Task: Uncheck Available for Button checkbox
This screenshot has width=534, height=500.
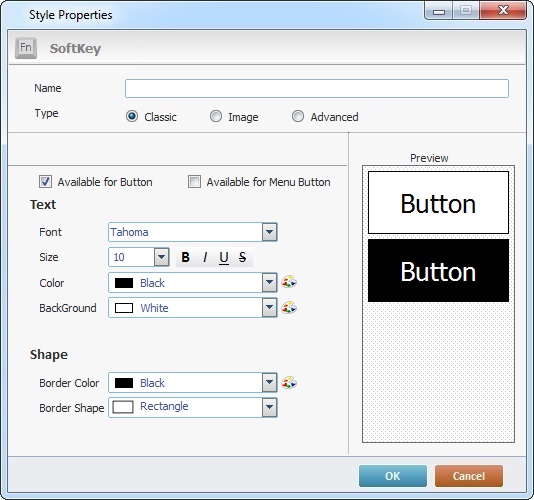Action: [45, 182]
